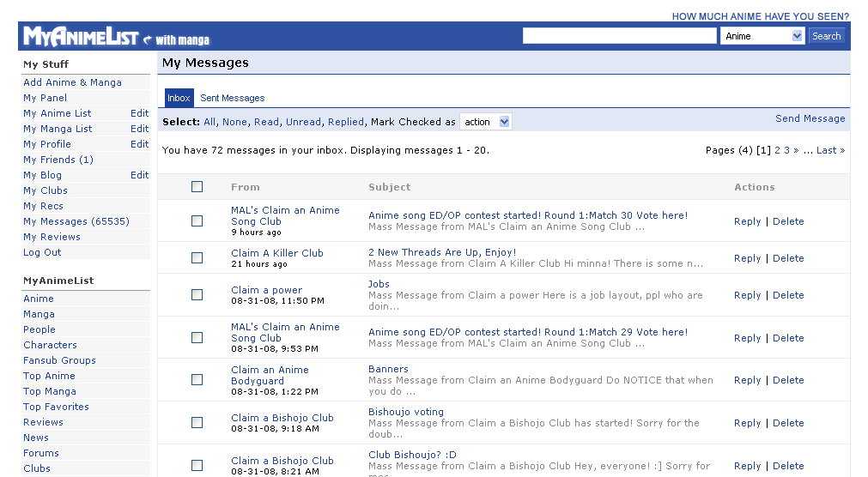Open sender Claim a power
Screen dimensions: 868x477
point(266,290)
